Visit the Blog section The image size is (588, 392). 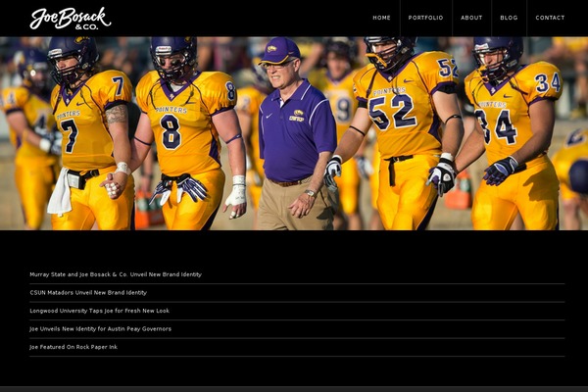click(x=509, y=18)
